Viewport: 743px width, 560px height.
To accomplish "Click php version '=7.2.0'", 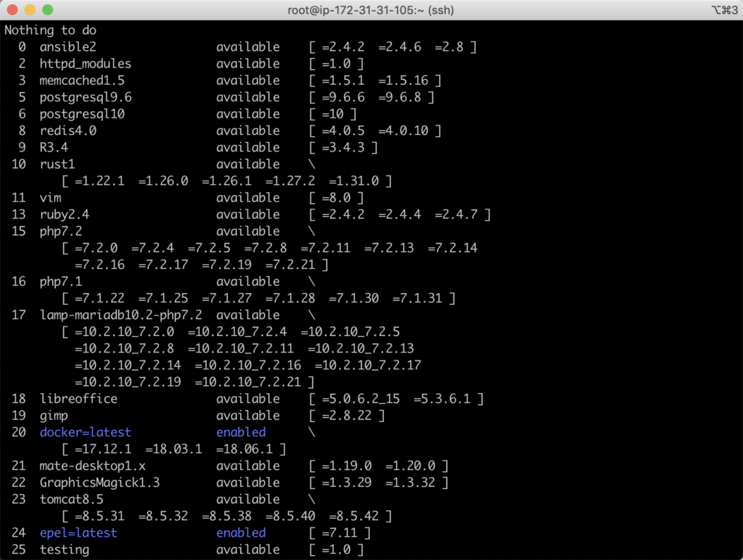I will click(x=97, y=248).
